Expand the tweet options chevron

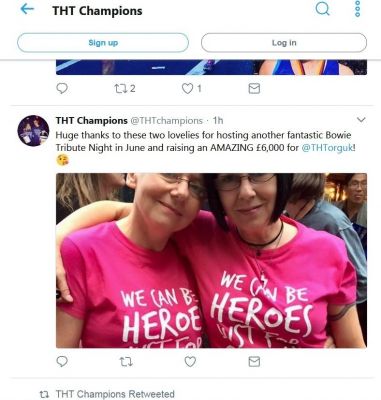pyautogui.click(x=361, y=120)
